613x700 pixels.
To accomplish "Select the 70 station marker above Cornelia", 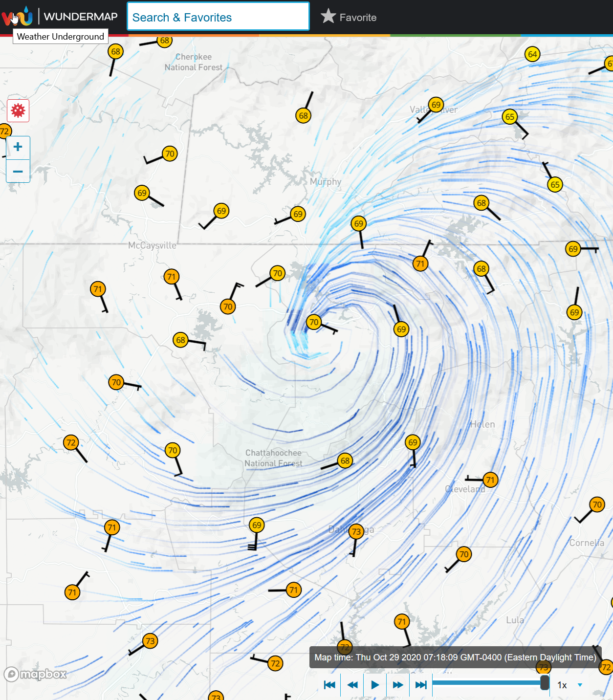I will (597, 504).
